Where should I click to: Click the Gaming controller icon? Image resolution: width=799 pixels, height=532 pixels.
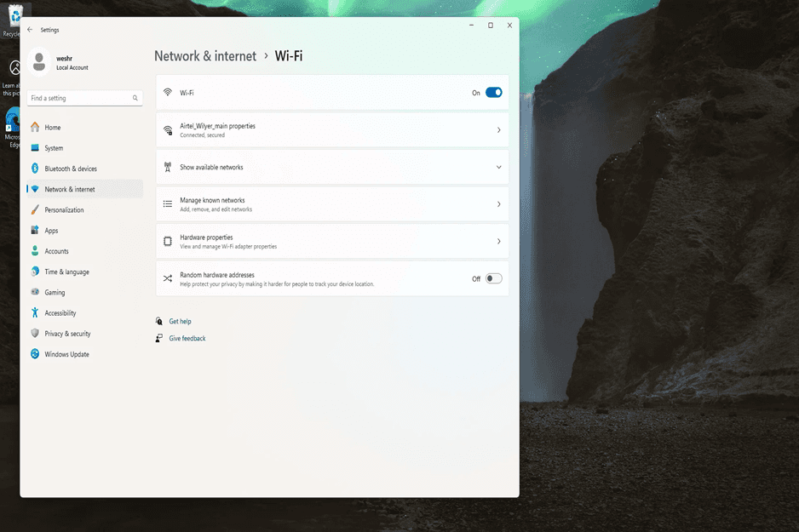tap(35, 292)
